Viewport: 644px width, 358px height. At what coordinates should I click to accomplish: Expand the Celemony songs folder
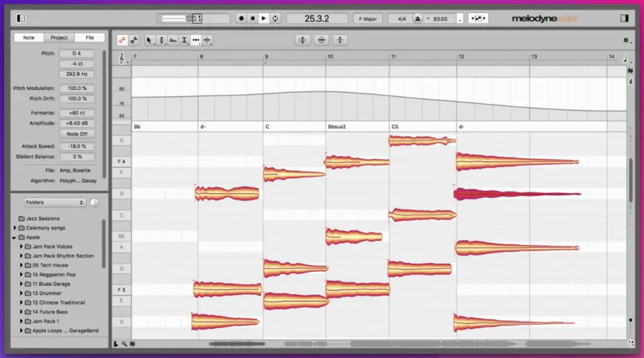(15, 227)
